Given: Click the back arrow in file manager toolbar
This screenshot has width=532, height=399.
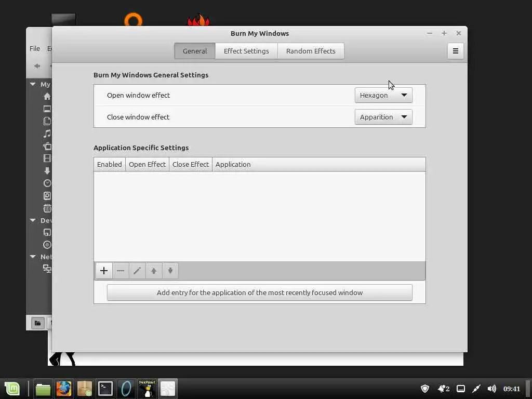Looking at the screenshot, I should click(x=37, y=66).
